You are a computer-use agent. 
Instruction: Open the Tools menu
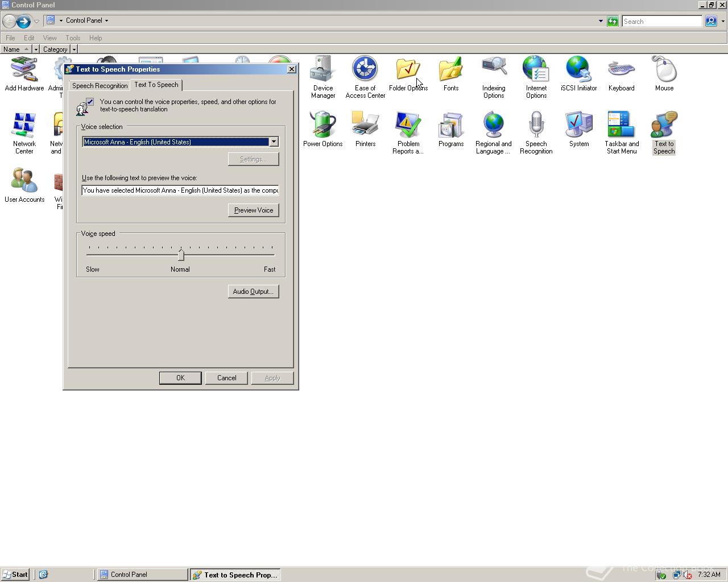pos(73,38)
